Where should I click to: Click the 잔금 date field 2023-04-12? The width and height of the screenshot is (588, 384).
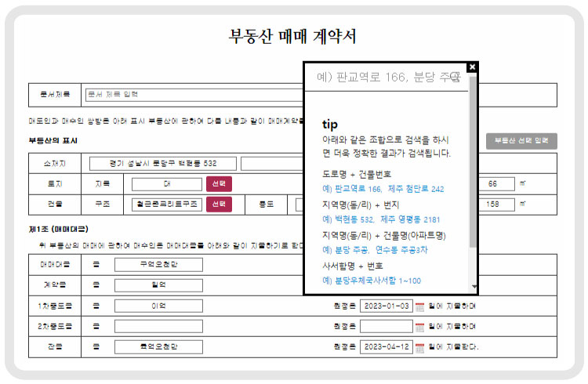click(x=386, y=346)
